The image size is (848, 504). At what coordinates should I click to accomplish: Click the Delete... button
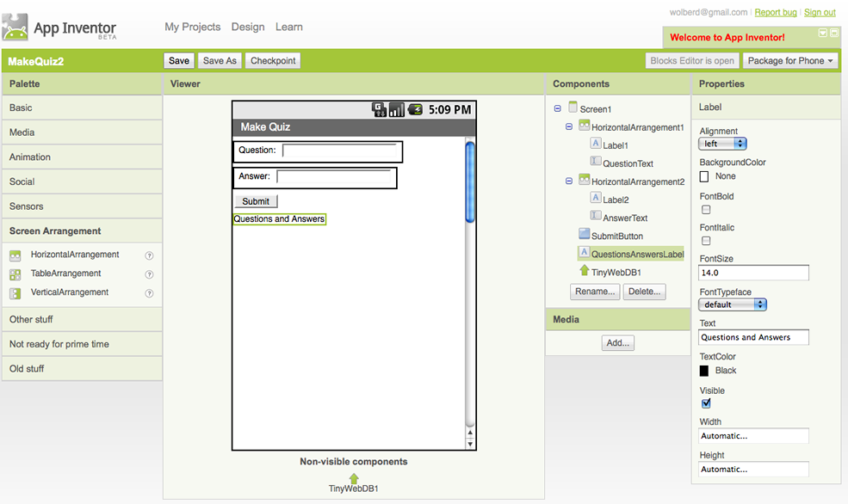[x=644, y=292]
